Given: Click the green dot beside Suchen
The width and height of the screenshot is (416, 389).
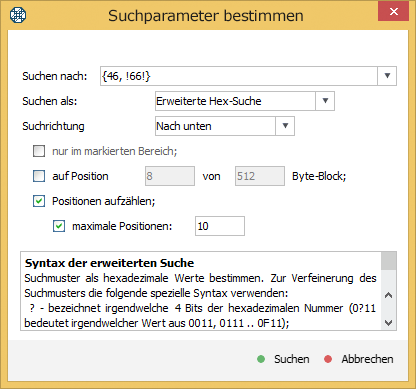Looking at the screenshot, I should [261, 359].
